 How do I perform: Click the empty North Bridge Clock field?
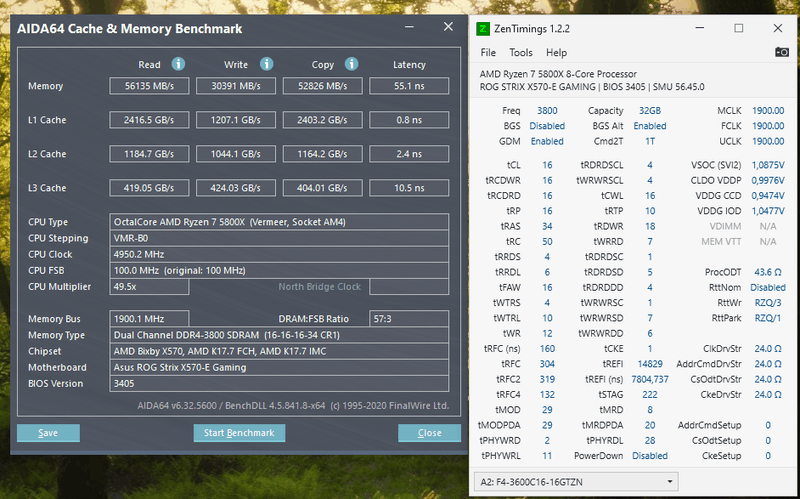tap(409, 287)
